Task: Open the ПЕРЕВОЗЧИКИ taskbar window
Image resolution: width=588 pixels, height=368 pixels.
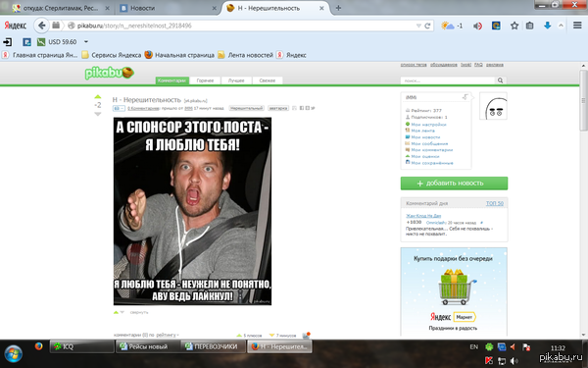Action: [x=213, y=346]
